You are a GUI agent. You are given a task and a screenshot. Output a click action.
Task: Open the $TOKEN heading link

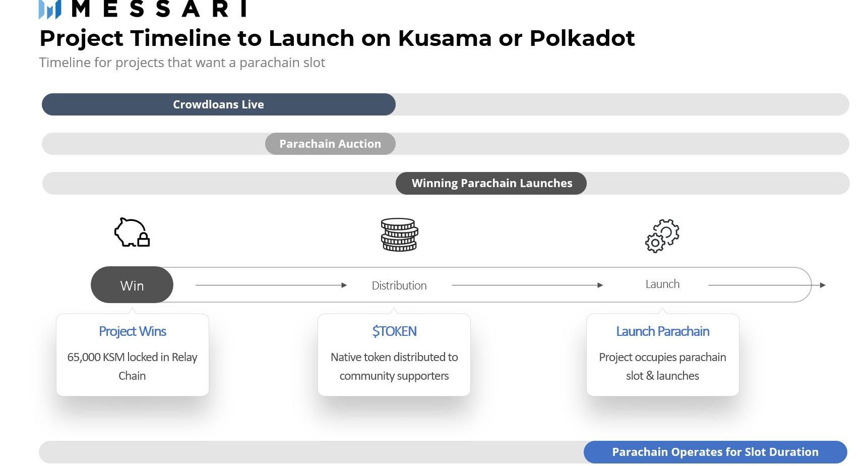(394, 331)
